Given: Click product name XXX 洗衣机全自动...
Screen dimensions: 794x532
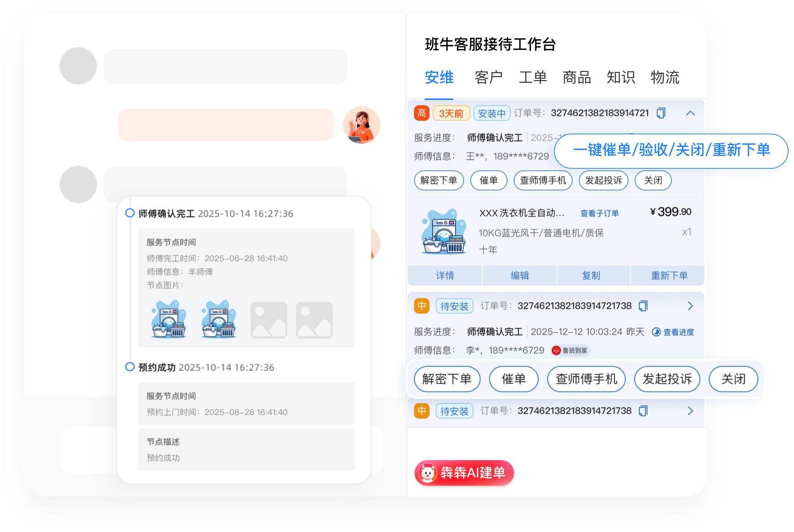Looking at the screenshot, I should [522, 213].
